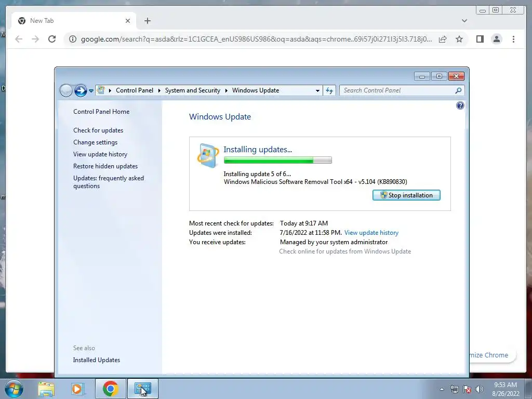The image size is (532, 399).
Task: Click Chrome share this page icon
Action: [x=443, y=39]
